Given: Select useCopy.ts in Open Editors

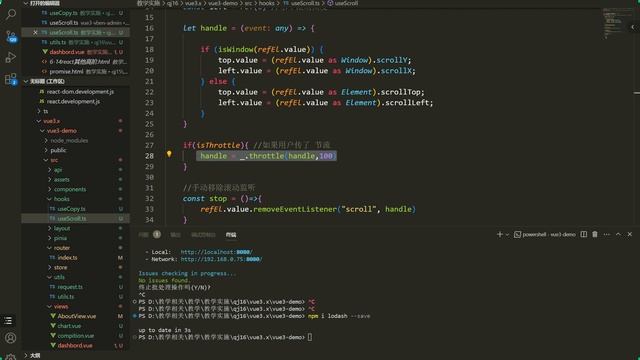Looking at the screenshot, I should (x=76, y=13).
